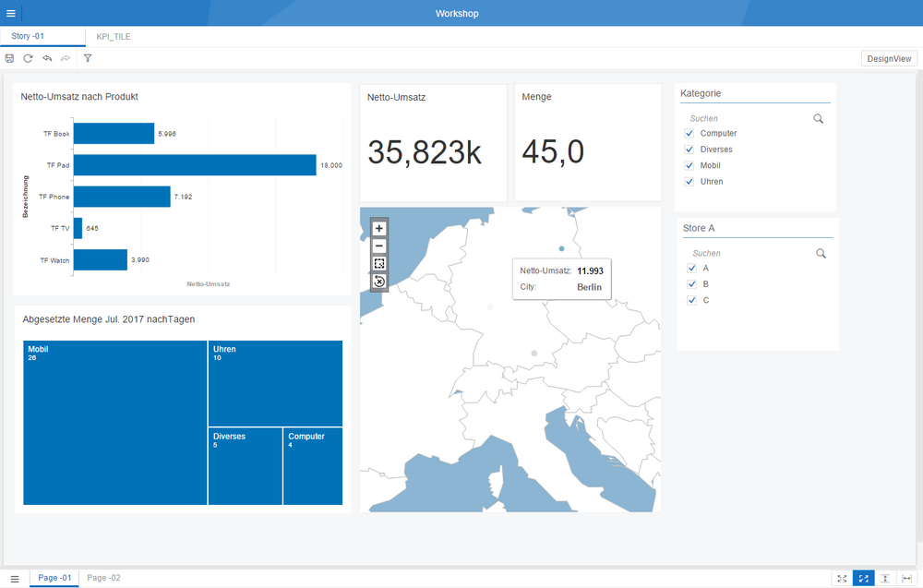
Task: Click the Kategorie filter heading
Action: [x=701, y=93]
